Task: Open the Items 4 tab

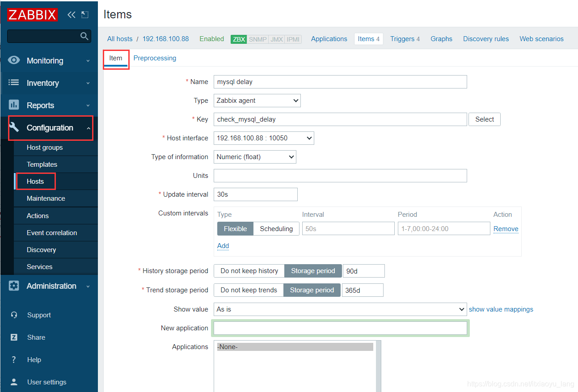Action: point(369,39)
